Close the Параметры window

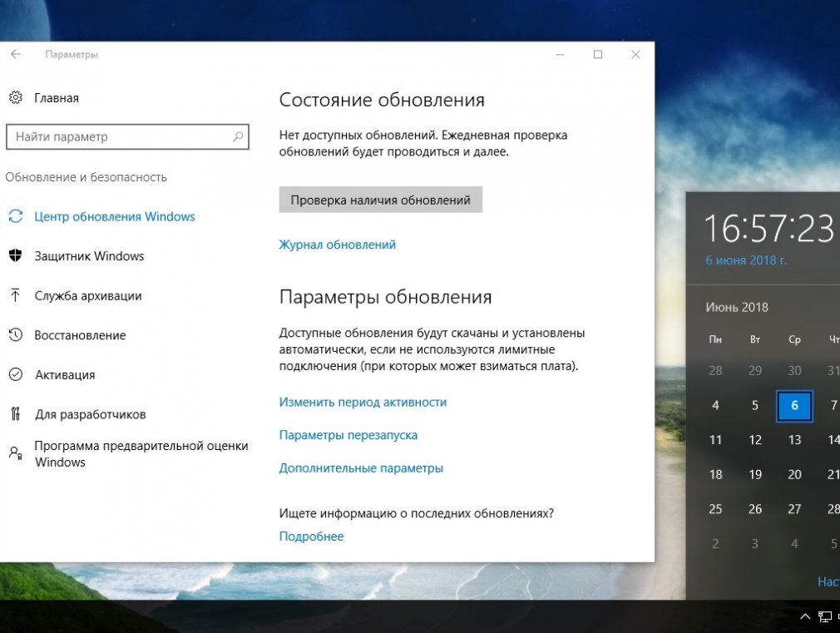click(x=635, y=54)
